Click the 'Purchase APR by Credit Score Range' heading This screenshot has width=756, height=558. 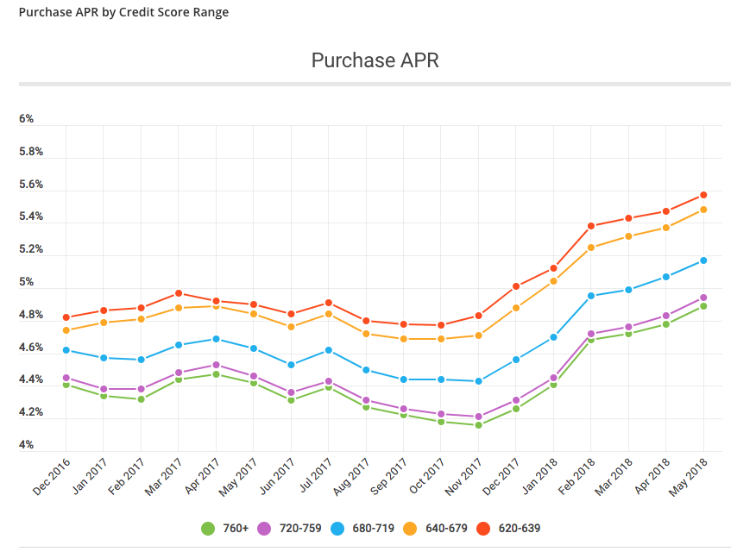[x=123, y=13]
